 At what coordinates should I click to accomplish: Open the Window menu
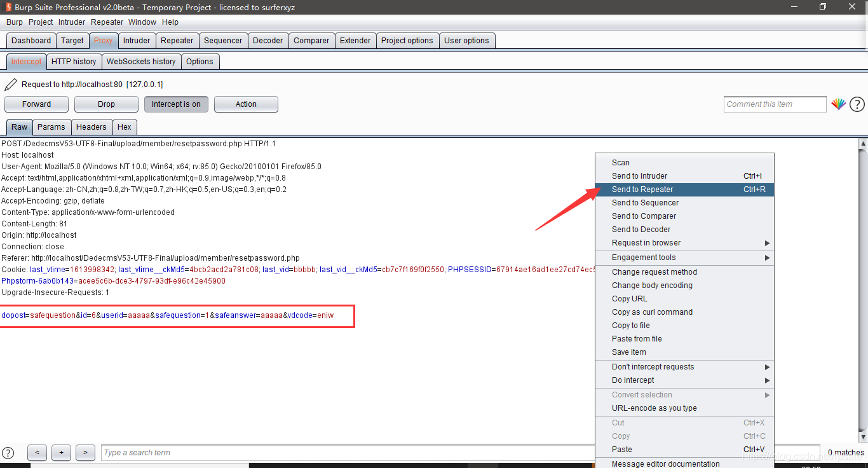pyautogui.click(x=142, y=22)
